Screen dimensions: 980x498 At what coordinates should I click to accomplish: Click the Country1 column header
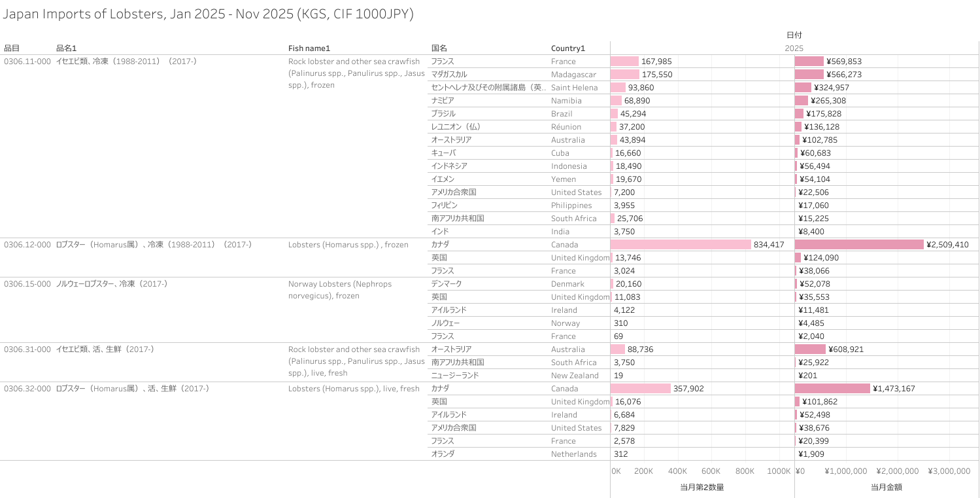pos(568,48)
